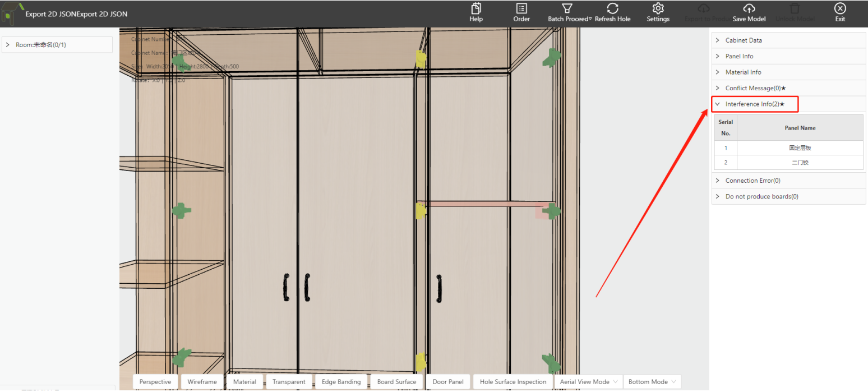The width and height of the screenshot is (868, 392).
Task: Open the Aerial View Mode dropdown
Action: point(589,382)
